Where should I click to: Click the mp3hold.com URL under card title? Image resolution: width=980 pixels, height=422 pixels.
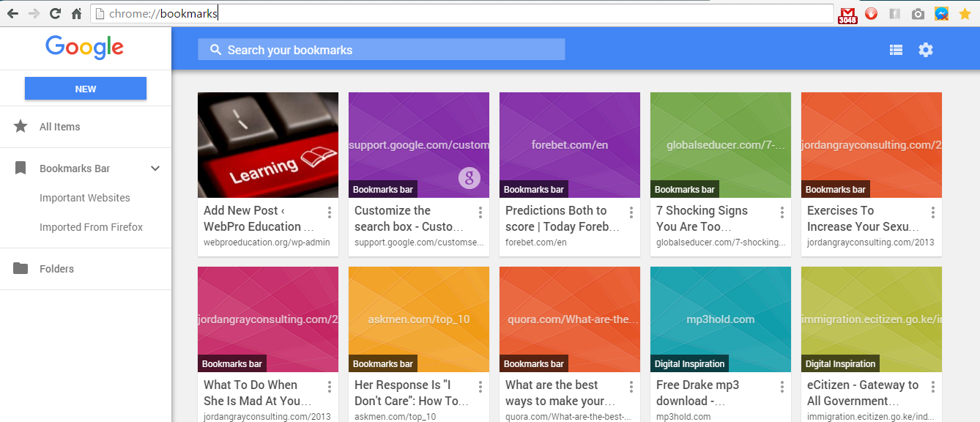[x=683, y=417]
